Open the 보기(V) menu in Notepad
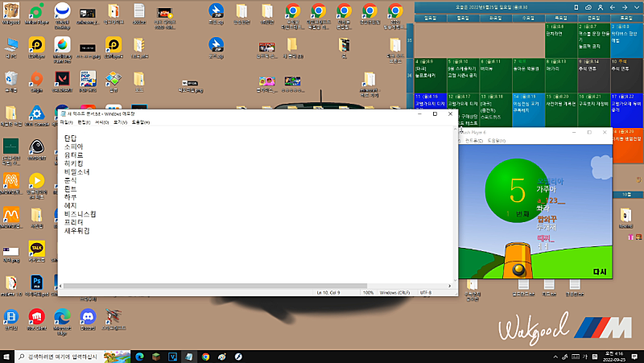The width and height of the screenshot is (644, 363). [x=120, y=122]
